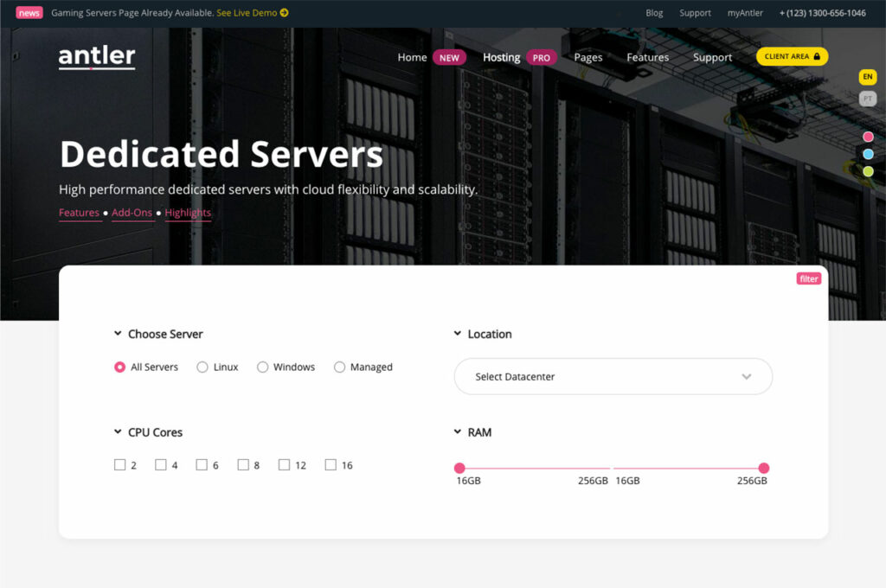The width and height of the screenshot is (886, 588).
Task: Select the Linux radio button
Action: click(x=202, y=367)
